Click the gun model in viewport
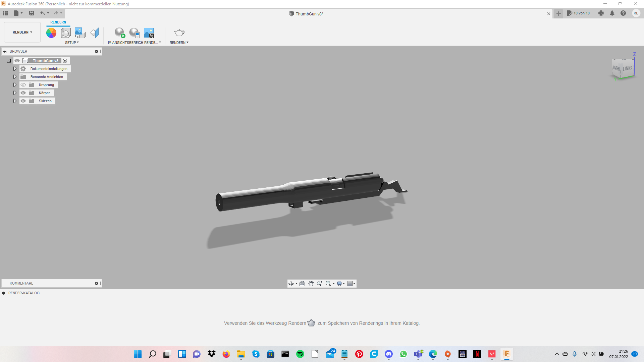 click(x=302, y=193)
